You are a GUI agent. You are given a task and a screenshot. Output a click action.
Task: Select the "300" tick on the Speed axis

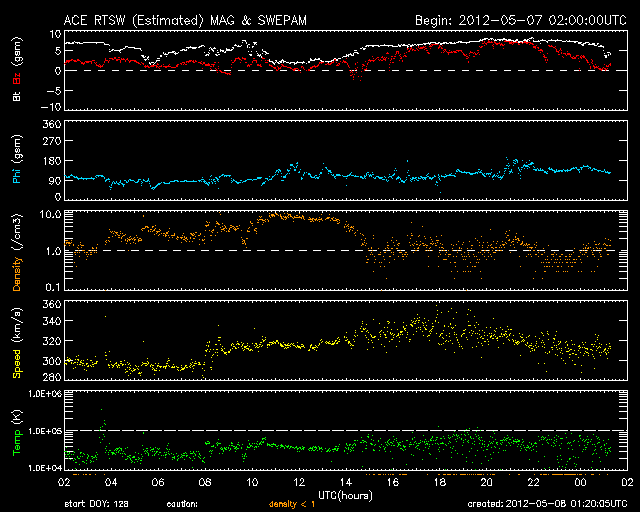pos(52,361)
